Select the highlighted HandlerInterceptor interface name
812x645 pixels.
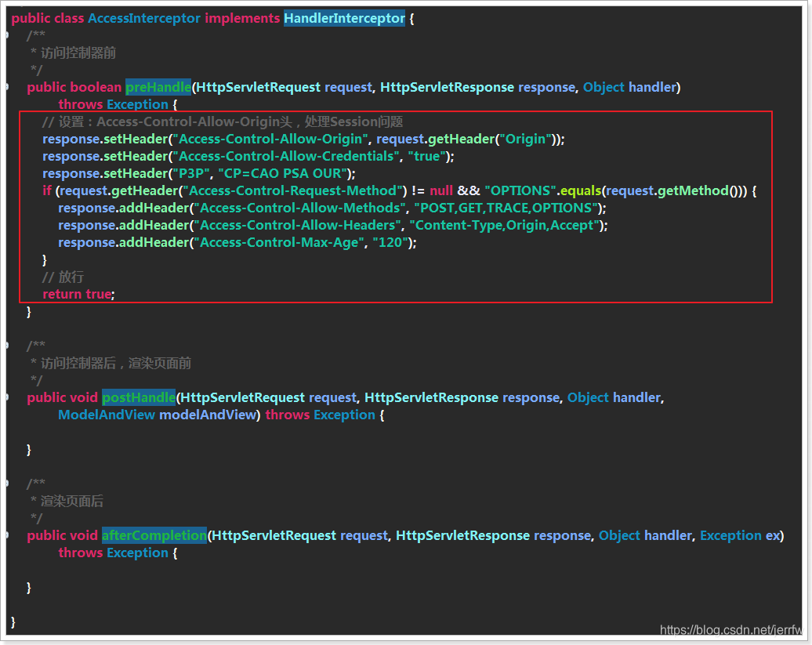pos(344,18)
